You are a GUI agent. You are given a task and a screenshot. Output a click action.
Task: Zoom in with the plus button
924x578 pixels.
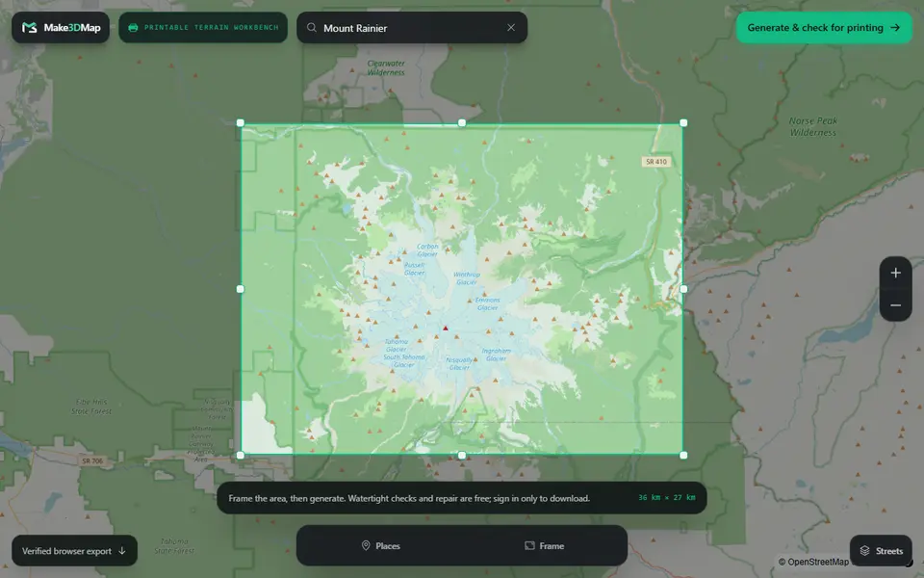coord(896,273)
